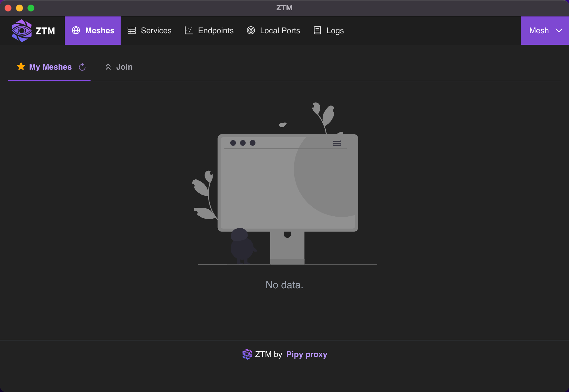Image resolution: width=569 pixels, height=392 pixels.
Task: Open the Mesh dropdown selector
Action: pos(539,31)
